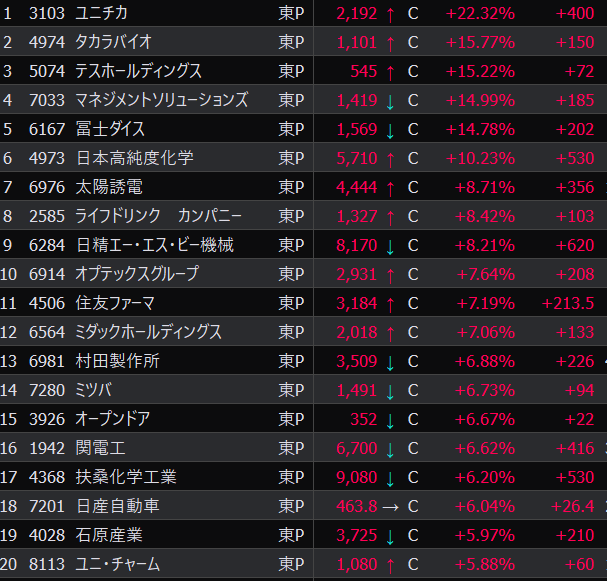Click the down arrow in 関電工 row
Viewport: 607px width, 581px height.
click(389, 449)
